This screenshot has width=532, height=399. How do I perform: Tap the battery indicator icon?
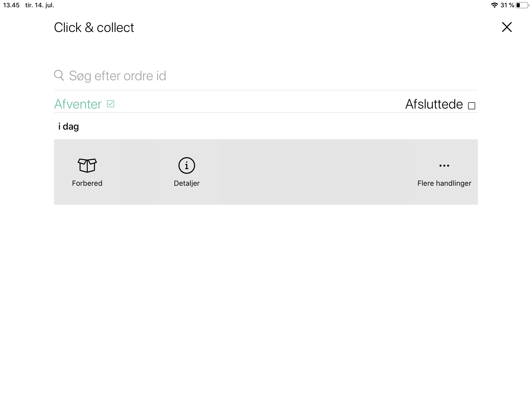pyautogui.click(x=522, y=5)
